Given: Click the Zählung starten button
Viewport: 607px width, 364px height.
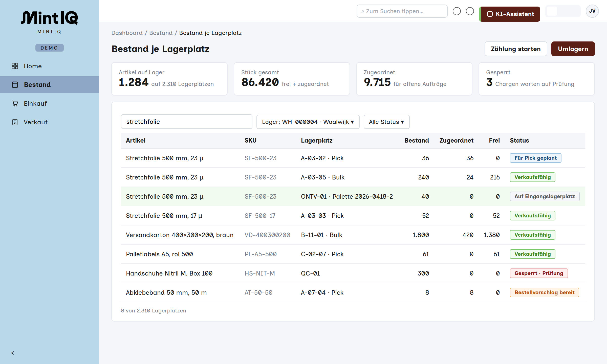Looking at the screenshot, I should (x=516, y=49).
